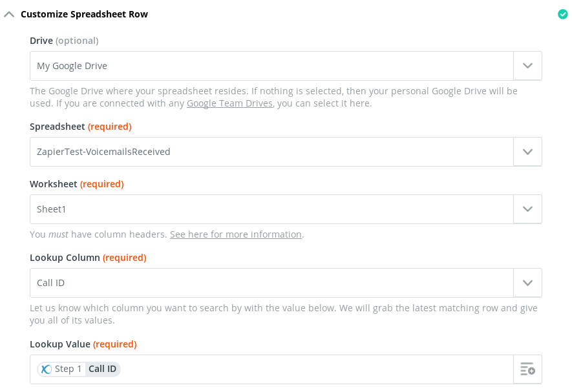Open the column headers help link

coord(235,234)
